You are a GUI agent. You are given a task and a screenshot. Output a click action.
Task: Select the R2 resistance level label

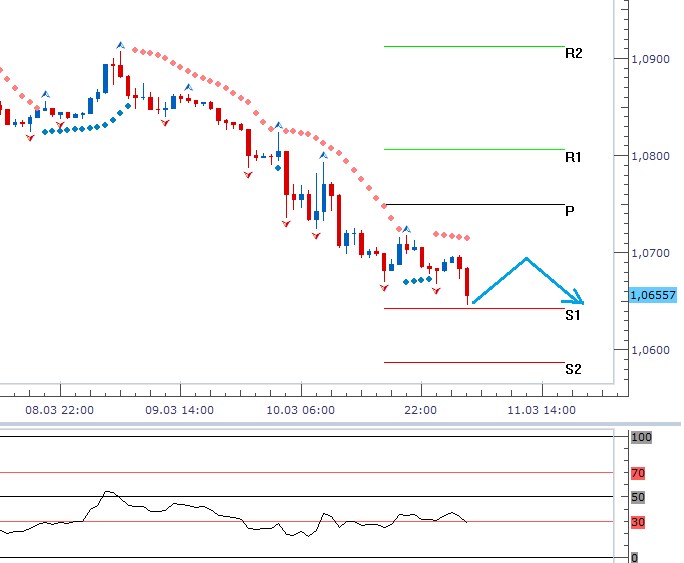573,54
